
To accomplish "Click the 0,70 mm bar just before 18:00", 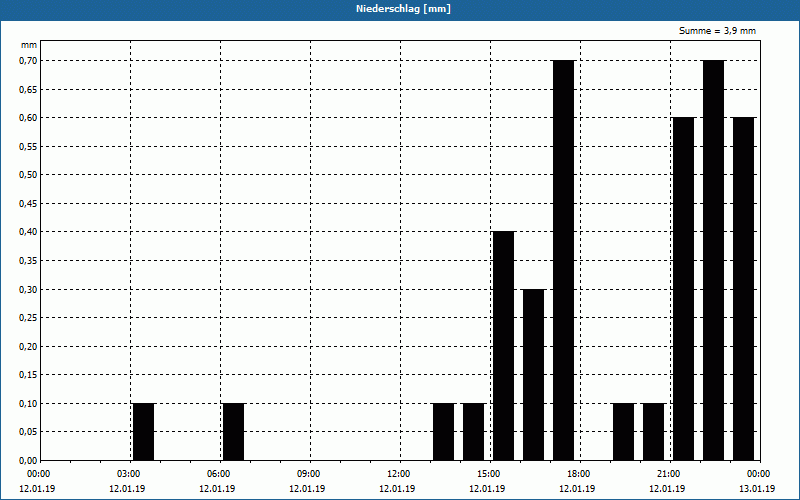I will click(x=564, y=261).
